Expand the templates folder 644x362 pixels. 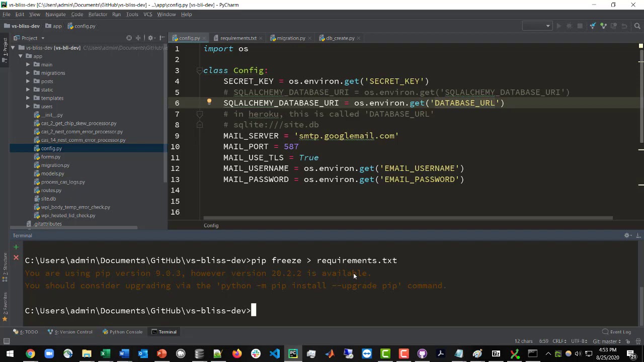click(x=28, y=98)
